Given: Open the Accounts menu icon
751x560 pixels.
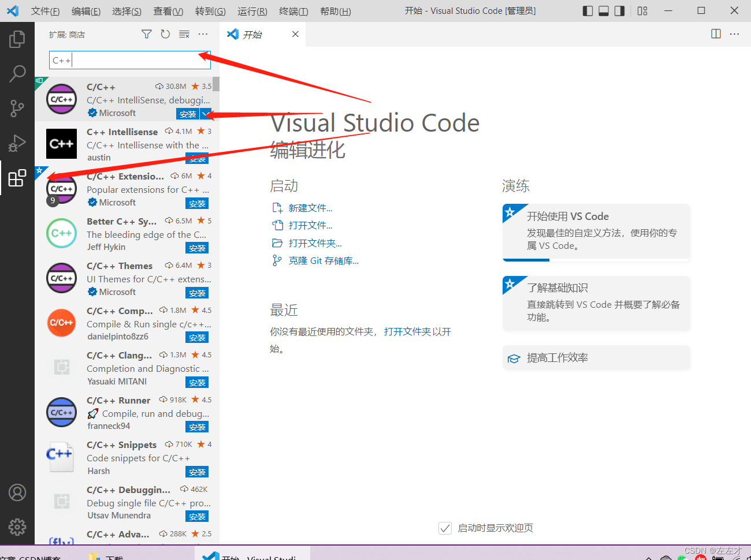Looking at the screenshot, I should (17, 492).
